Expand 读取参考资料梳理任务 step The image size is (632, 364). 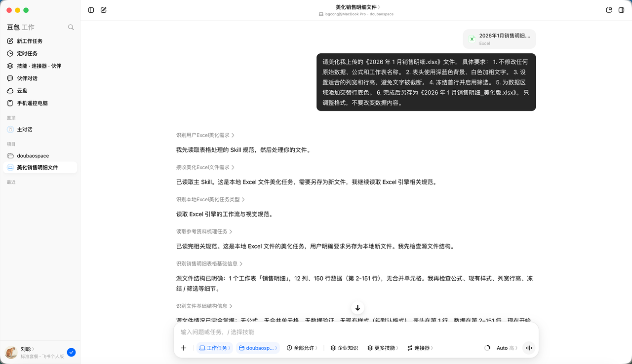204,231
